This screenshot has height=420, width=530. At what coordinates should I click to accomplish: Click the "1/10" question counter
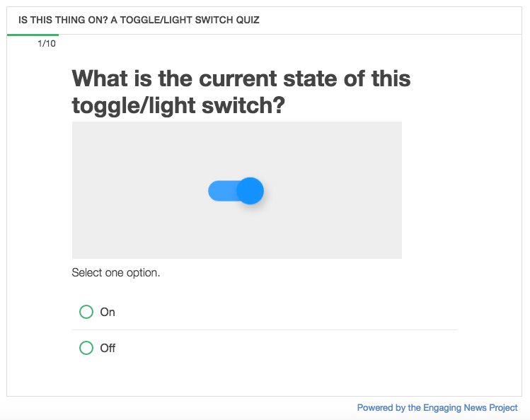pyautogui.click(x=47, y=44)
